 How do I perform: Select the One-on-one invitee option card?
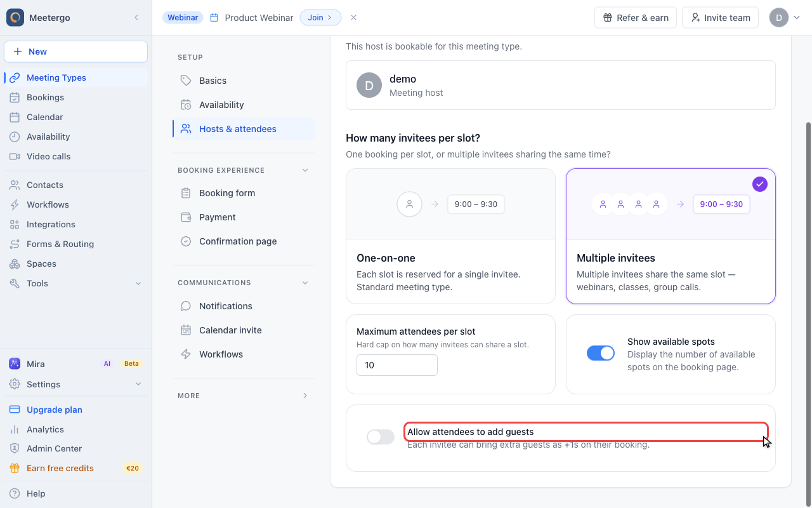click(450, 236)
